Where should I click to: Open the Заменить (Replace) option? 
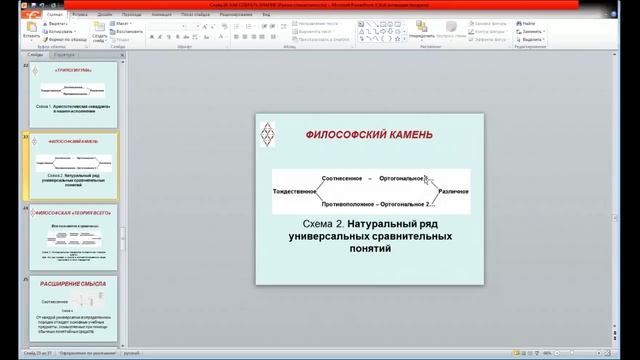click(x=530, y=31)
